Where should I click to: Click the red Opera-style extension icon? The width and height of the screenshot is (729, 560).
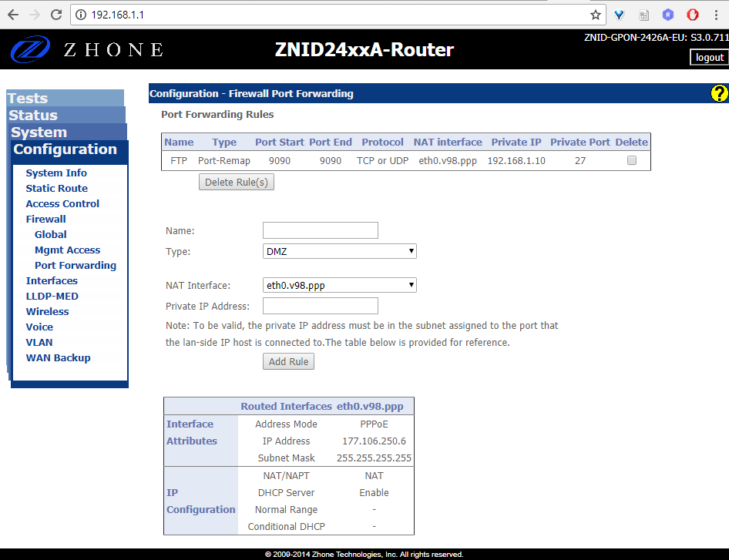693,15
